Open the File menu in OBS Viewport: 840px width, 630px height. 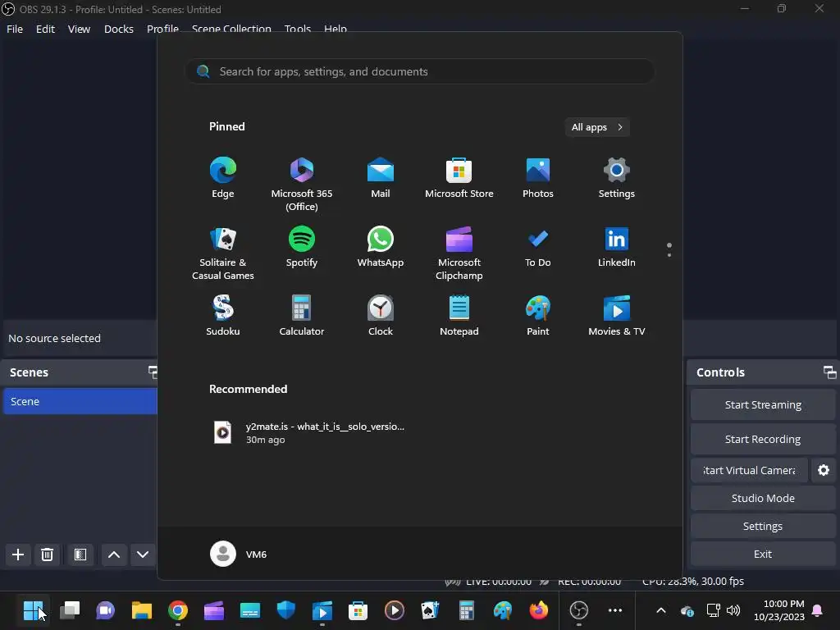[15, 29]
